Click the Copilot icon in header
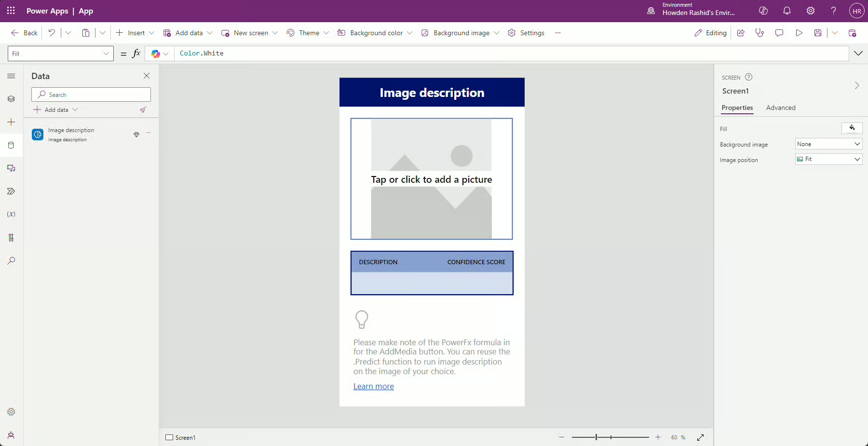This screenshot has height=446, width=868. coord(763,11)
